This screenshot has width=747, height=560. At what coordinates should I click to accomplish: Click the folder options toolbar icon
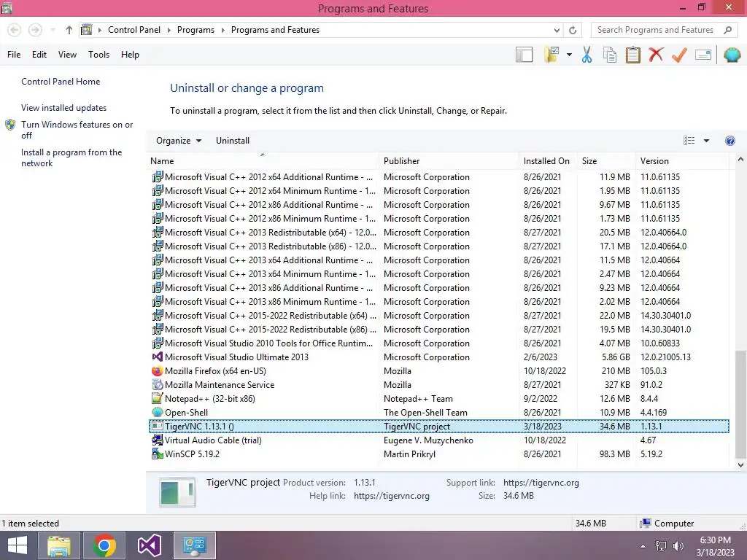coord(551,54)
